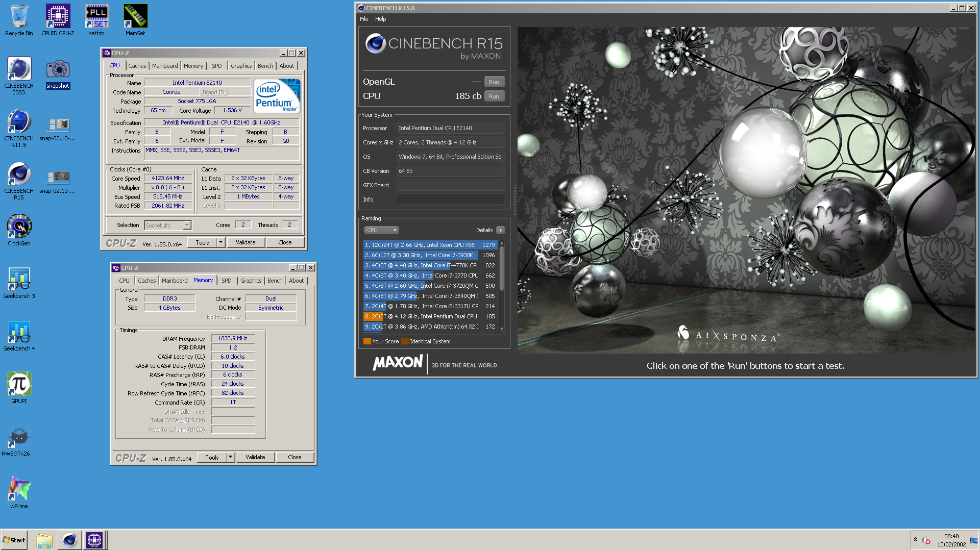Open the Recycle Bin desktop icon
This screenshot has width=980, height=551.
(x=19, y=20)
